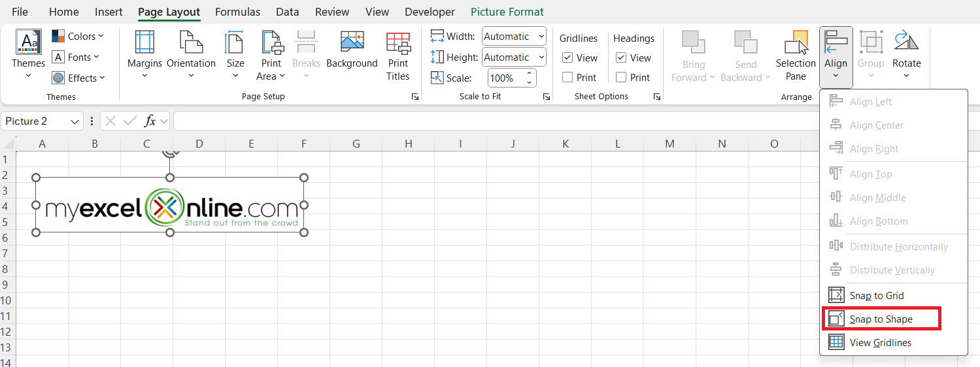Click the Insert Function fx button
This screenshot has width=980, height=367.
pyautogui.click(x=150, y=121)
